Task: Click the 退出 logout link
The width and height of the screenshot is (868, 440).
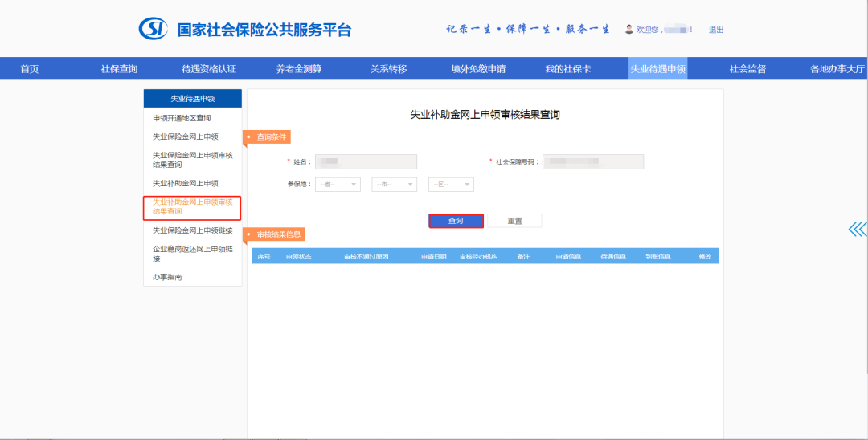Action: pos(716,30)
